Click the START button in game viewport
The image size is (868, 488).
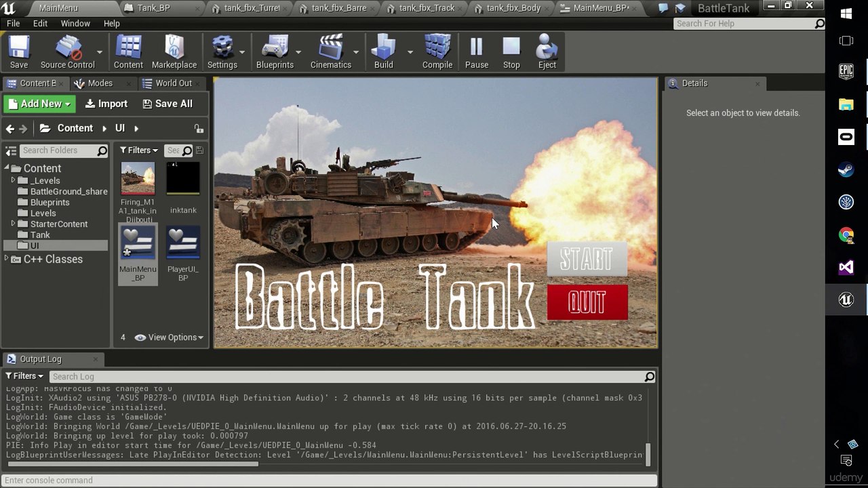coord(587,260)
